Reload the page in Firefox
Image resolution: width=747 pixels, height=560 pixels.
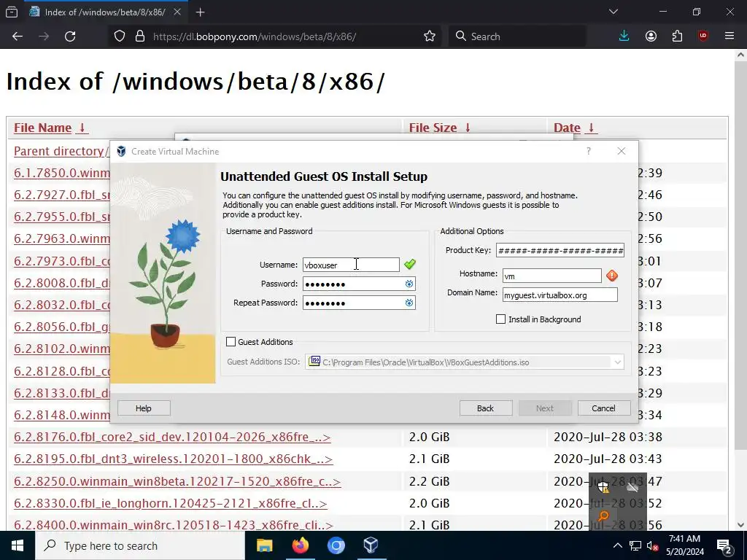(x=70, y=36)
